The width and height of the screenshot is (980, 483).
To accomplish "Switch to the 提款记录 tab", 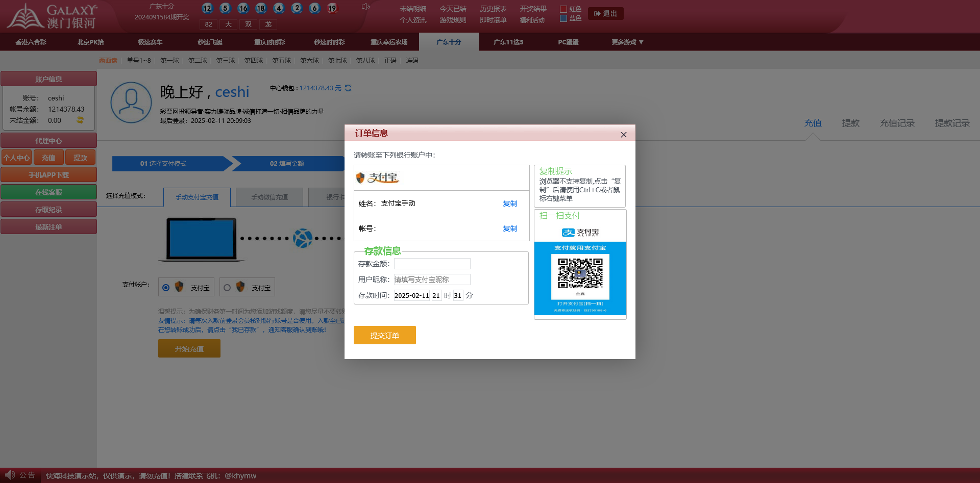I will click(951, 123).
